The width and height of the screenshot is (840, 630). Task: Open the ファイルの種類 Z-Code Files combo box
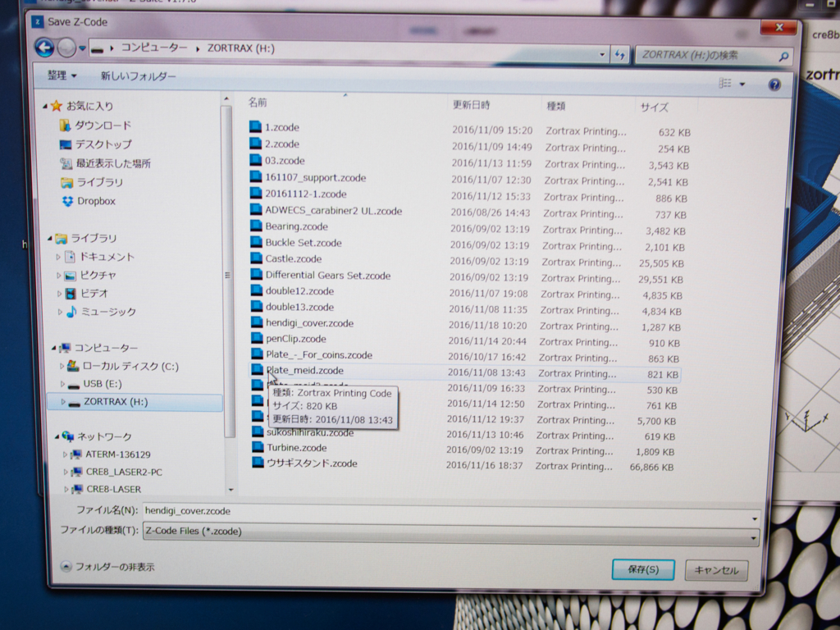point(450,532)
